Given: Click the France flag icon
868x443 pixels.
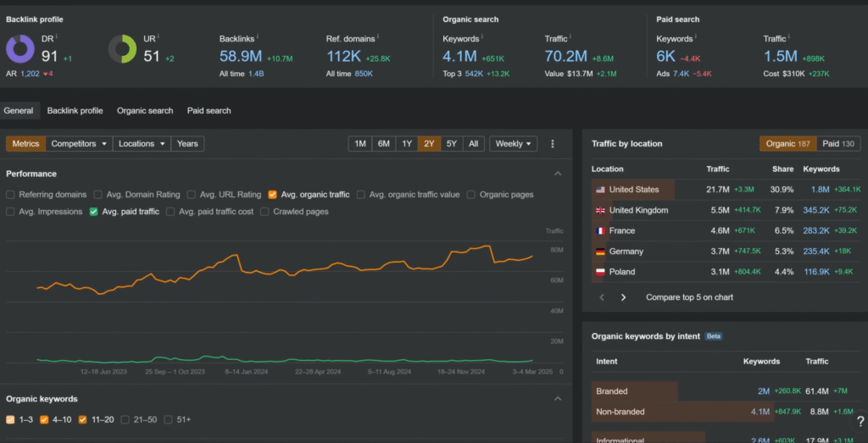Looking at the screenshot, I should click(600, 231).
